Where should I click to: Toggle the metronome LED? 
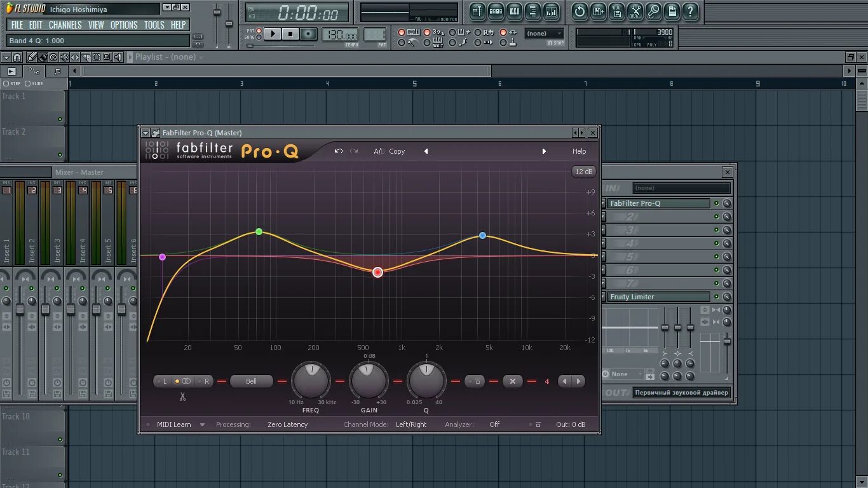click(401, 43)
